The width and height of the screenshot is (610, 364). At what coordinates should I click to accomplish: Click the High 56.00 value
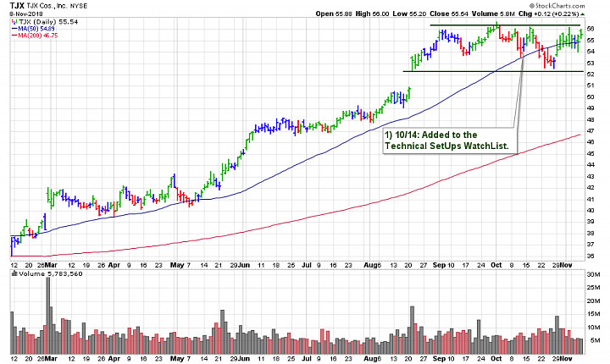(x=372, y=14)
